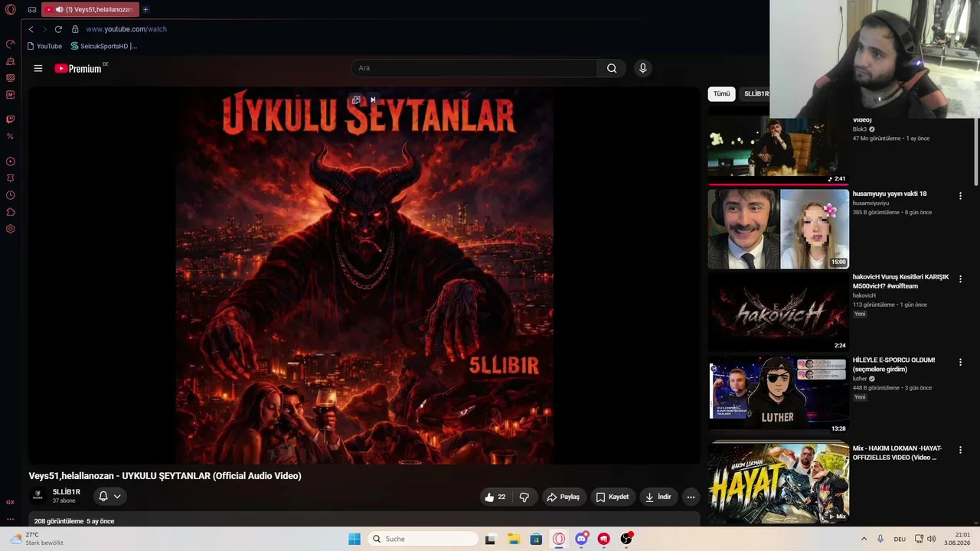This screenshot has height=551, width=980.
Task: Open Mix - HAKIM LOKMAN -HAYAT- title
Action: pos(897,453)
